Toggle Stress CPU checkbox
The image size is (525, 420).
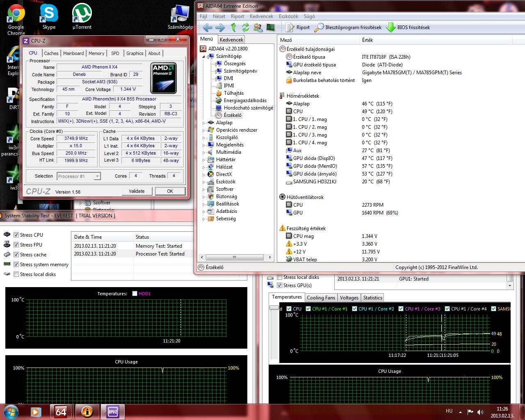[16, 235]
